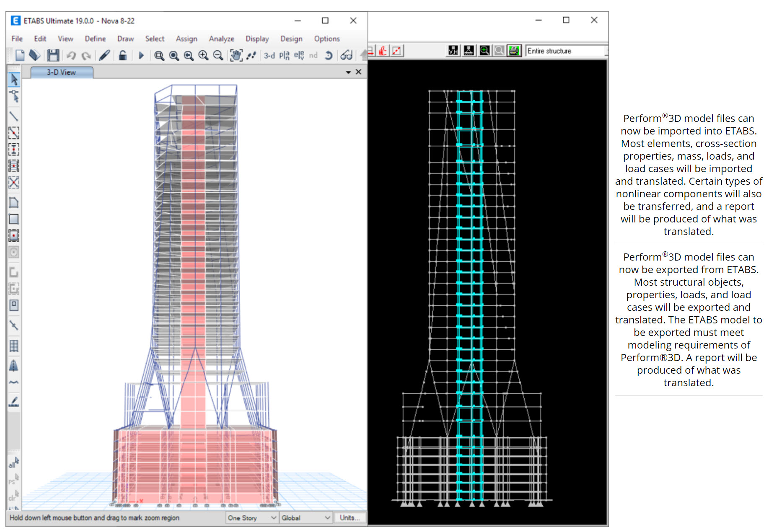Click the red thumbs-up icon in Perform3D window
Viewport: 769px width, 532px height.
(383, 51)
